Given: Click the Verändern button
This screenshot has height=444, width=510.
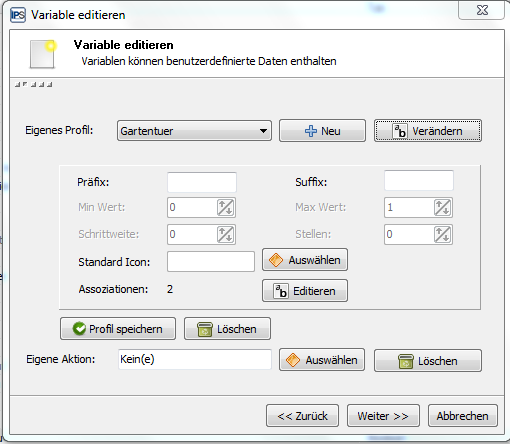Looking at the screenshot, I should pyautogui.click(x=428, y=131).
